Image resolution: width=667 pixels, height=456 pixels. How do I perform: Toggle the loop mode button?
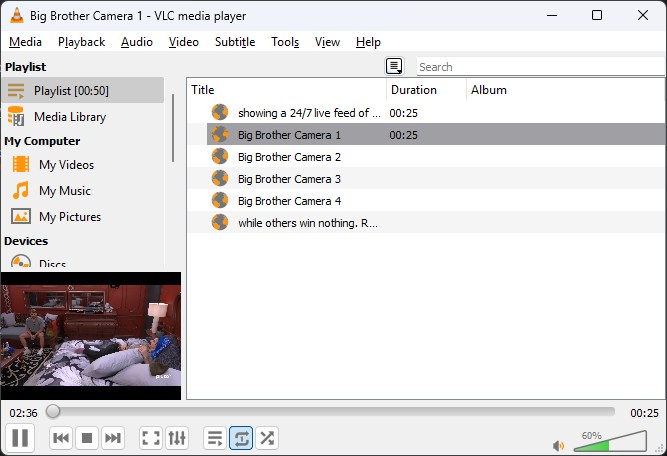pos(241,438)
